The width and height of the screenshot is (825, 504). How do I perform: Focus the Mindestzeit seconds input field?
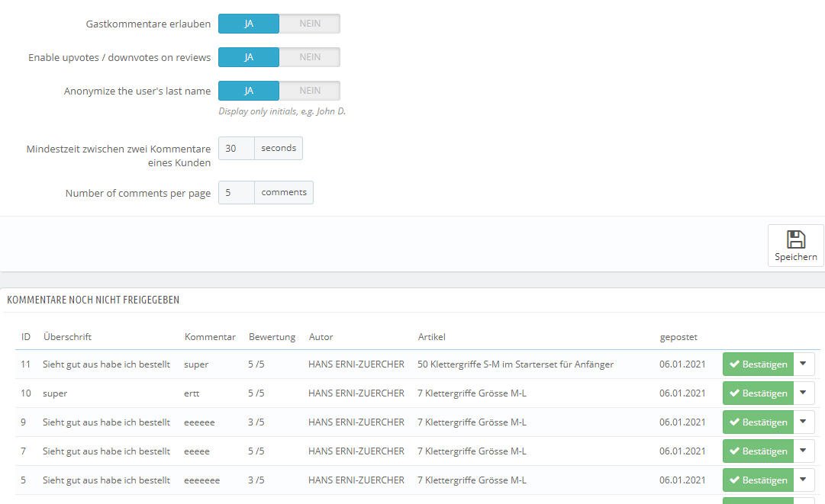pos(237,148)
